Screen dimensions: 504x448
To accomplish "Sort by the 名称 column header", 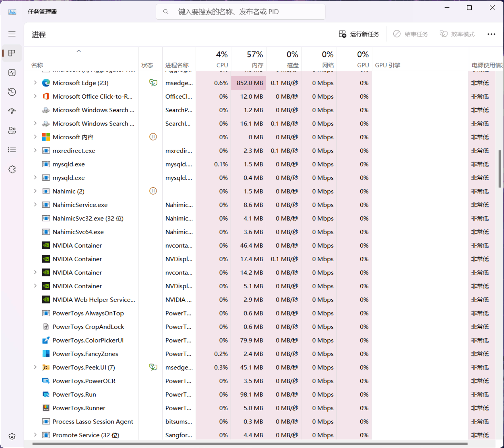I will 81,59.
